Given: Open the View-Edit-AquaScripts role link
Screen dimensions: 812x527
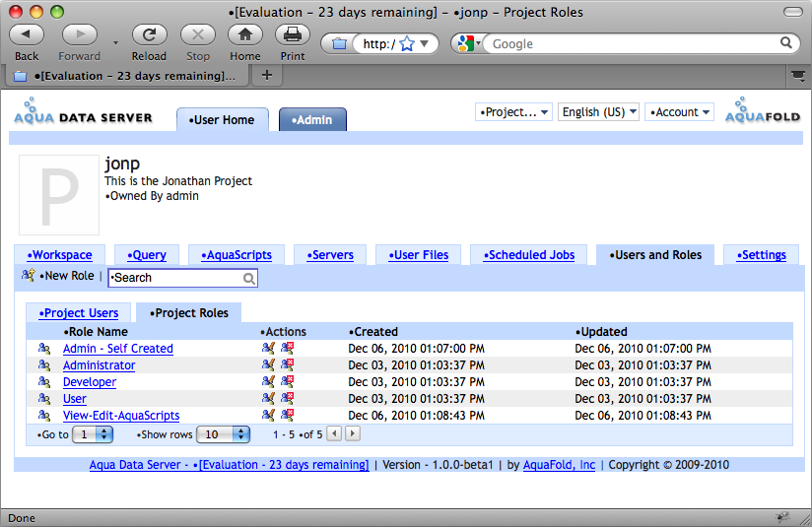Looking at the screenshot, I should [x=121, y=415].
